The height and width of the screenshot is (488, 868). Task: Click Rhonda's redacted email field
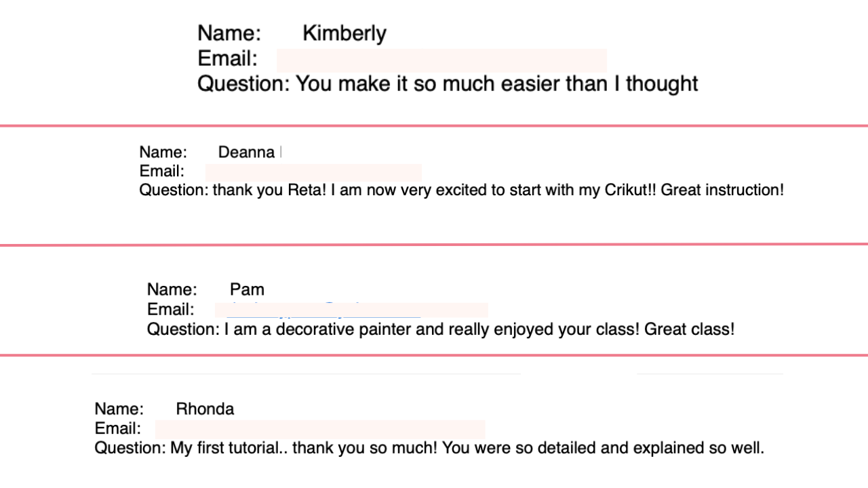point(320,429)
